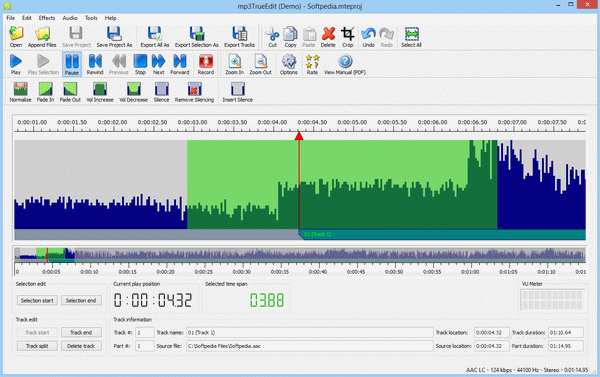Click the Select All icon
This screenshot has height=377, width=600.
tap(411, 37)
